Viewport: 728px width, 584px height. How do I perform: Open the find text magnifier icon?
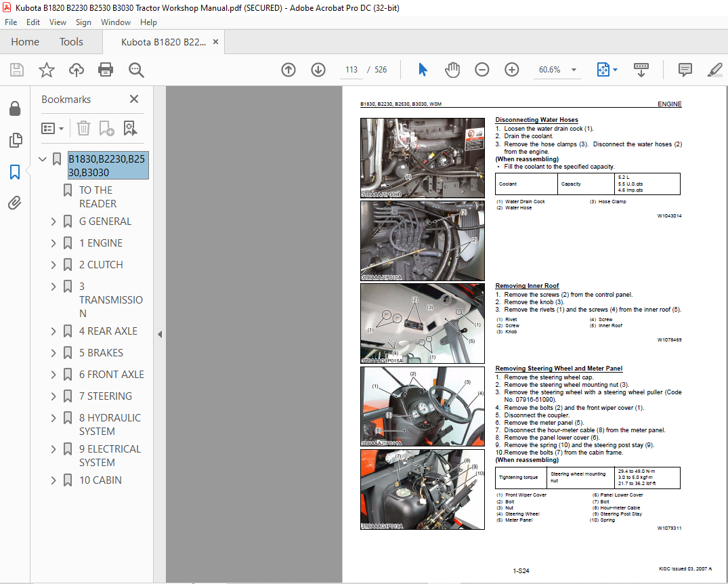point(136,70)
